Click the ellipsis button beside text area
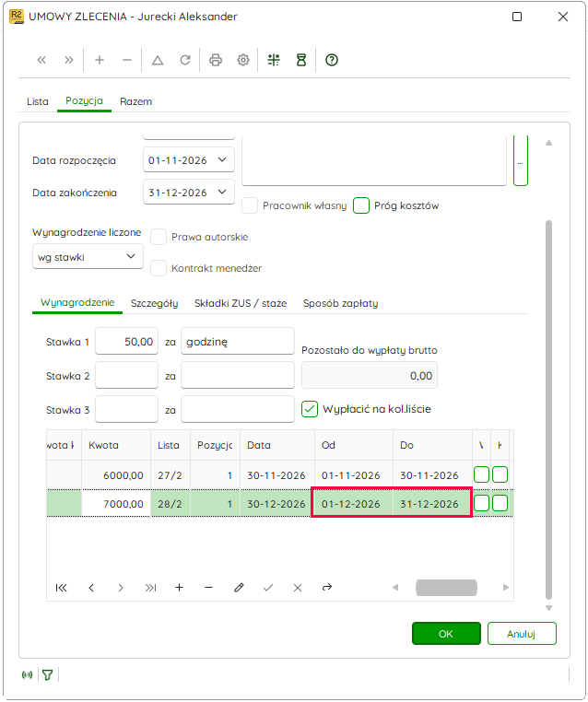 [521, 161]
